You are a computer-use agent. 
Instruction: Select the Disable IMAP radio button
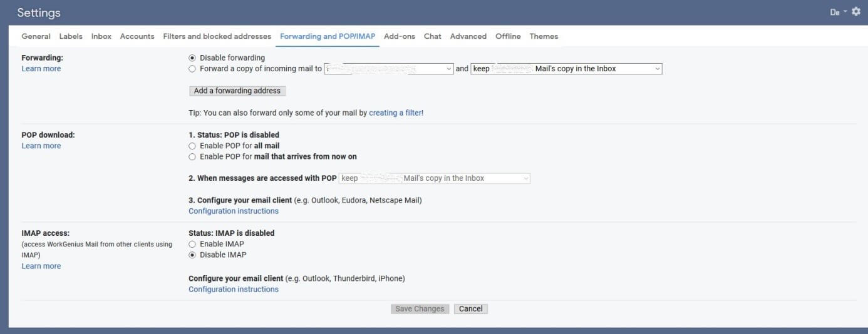[192, 255]
